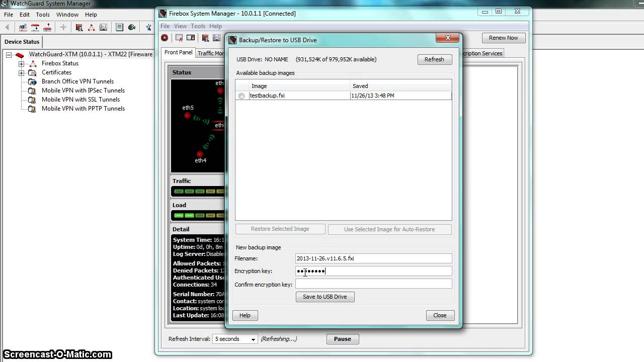Image resolution: width=644 pixels, height=362 pixels.
Task: Open HostWatch icon in WatchGuard System Manager toolbar
Action: tap(103, 27)
